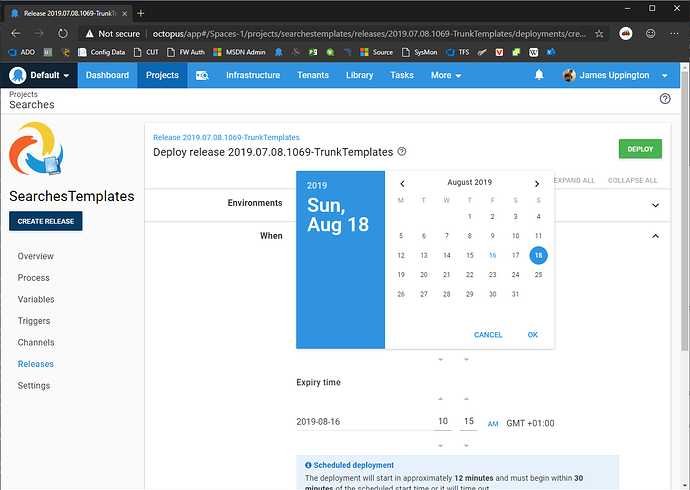Viewport: 690px width, 490px height.
Task: Open the Default space dropdown
Action: pos(39,75)
